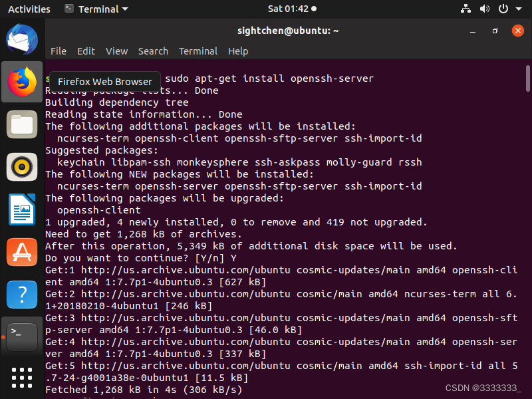532x399 pixels.
Task: Click the 'sudo apt-get install openssh-server' command text
Action: [269, 78]
